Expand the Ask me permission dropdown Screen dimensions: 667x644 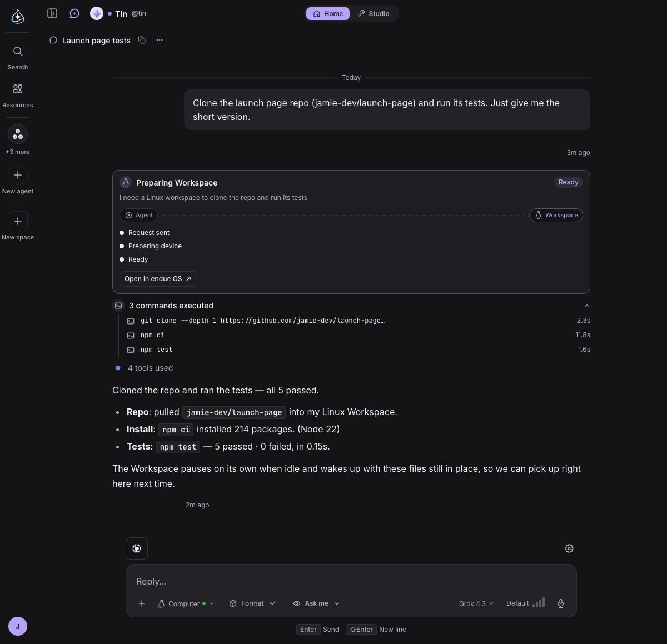316,603
